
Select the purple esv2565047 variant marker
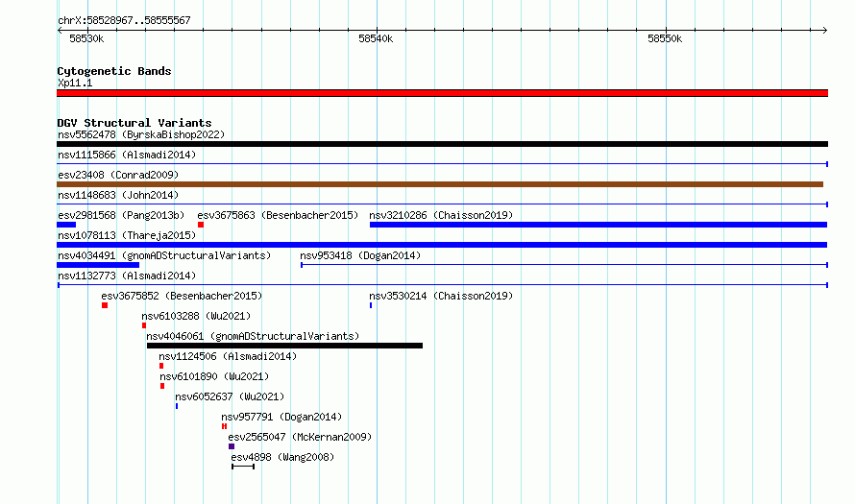coord(232,446)
